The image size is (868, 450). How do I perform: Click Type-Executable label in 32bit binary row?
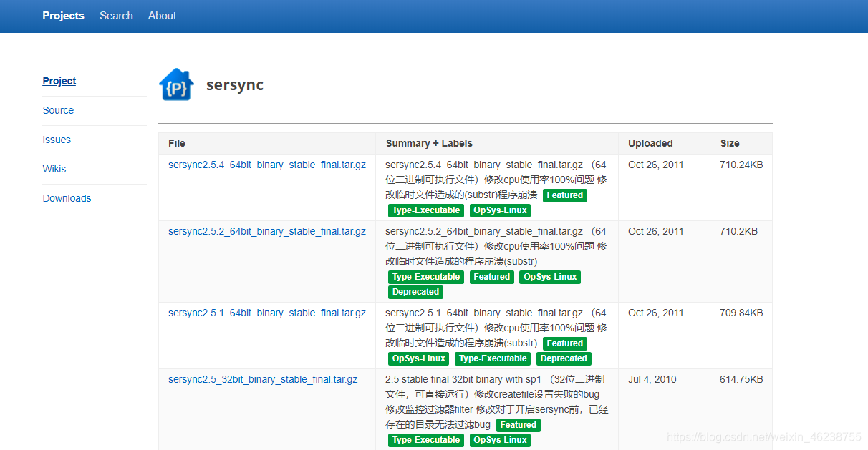tap(426, 440)
